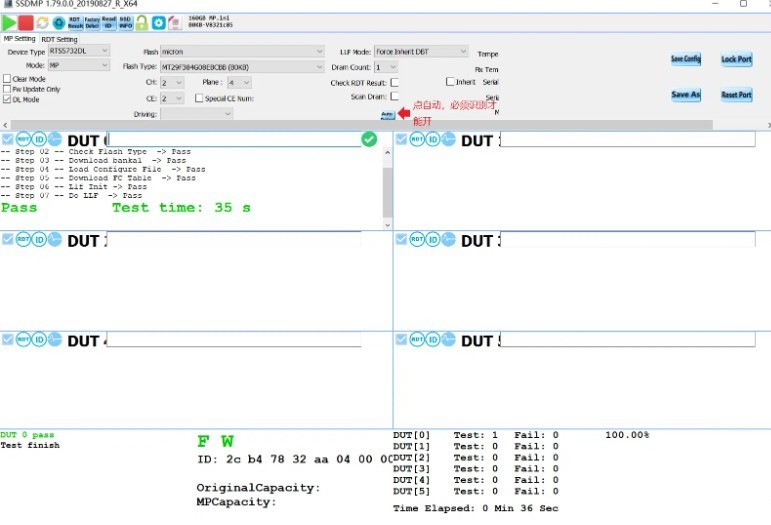Click the Read ID toolbar icon
The width and height of the screenshot is (771, 525).
[109, 23]
